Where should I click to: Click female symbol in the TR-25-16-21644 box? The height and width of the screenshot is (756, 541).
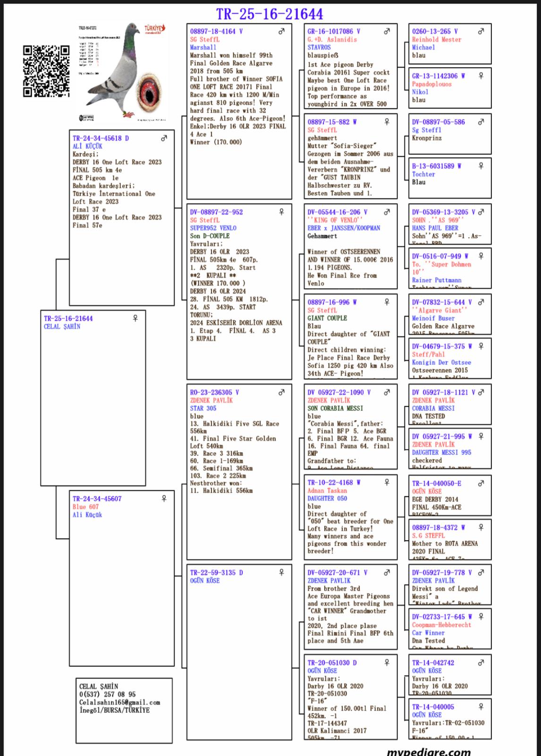(135, 318)
